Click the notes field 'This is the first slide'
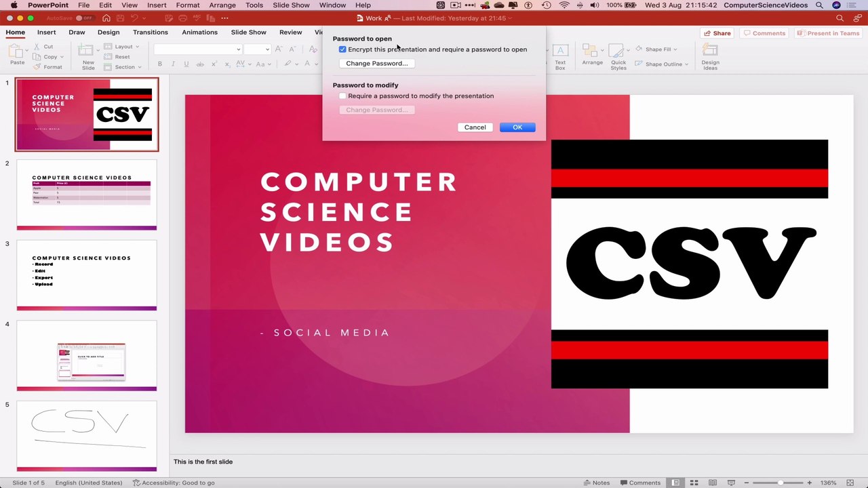Viewport: 868px width, 488px height. [203, 462]
